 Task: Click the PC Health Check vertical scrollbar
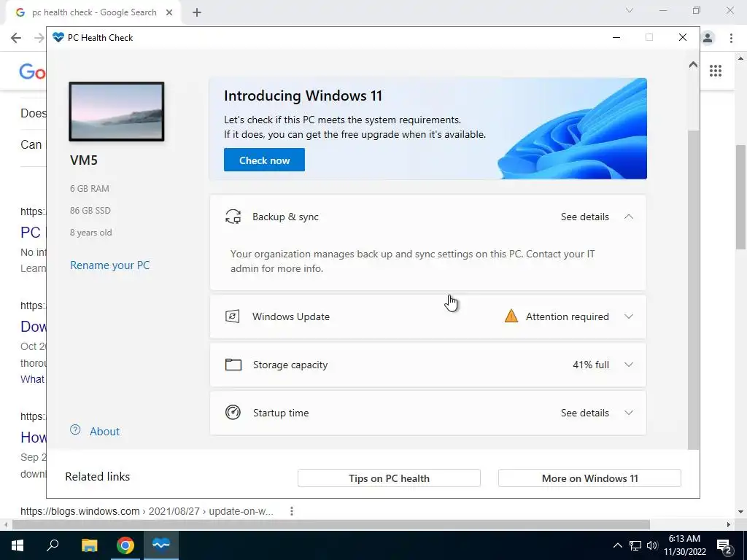click(x=693, y=289)
